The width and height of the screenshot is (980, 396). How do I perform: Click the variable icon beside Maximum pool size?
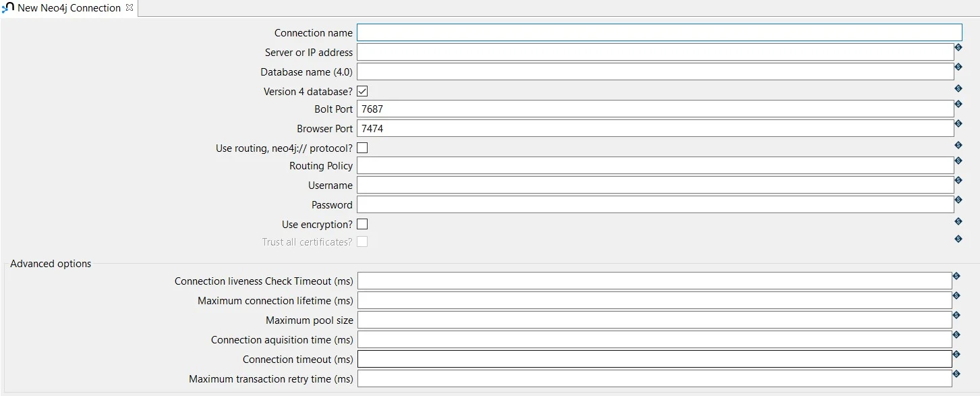pyautogui.click(x=956, y=316)
